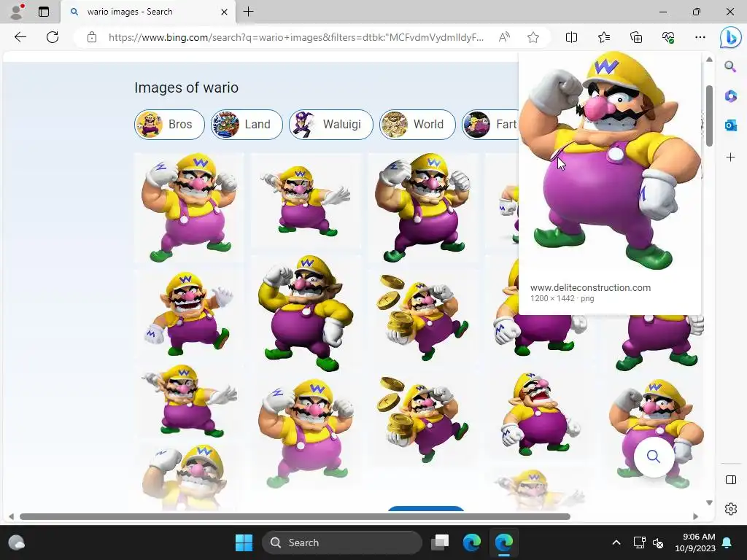Open notifications bell in taskbar
Image resolution: width=747 pixels, height=560 pixels.
(727, 542)
